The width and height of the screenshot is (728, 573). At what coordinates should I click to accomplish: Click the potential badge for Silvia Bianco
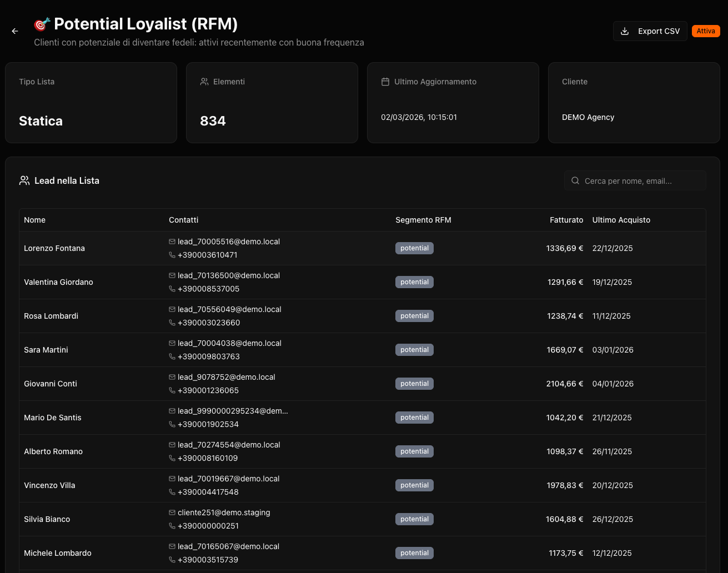pyautogui.click(x=414, y=519)
